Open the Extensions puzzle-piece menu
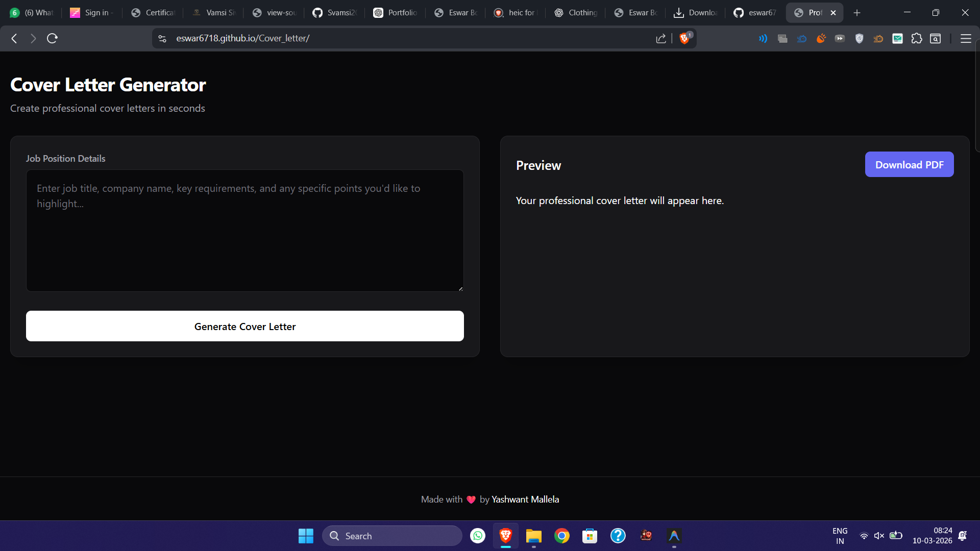Image resolution: width=980 pixels, height=551 pixels. pos(917,38)
